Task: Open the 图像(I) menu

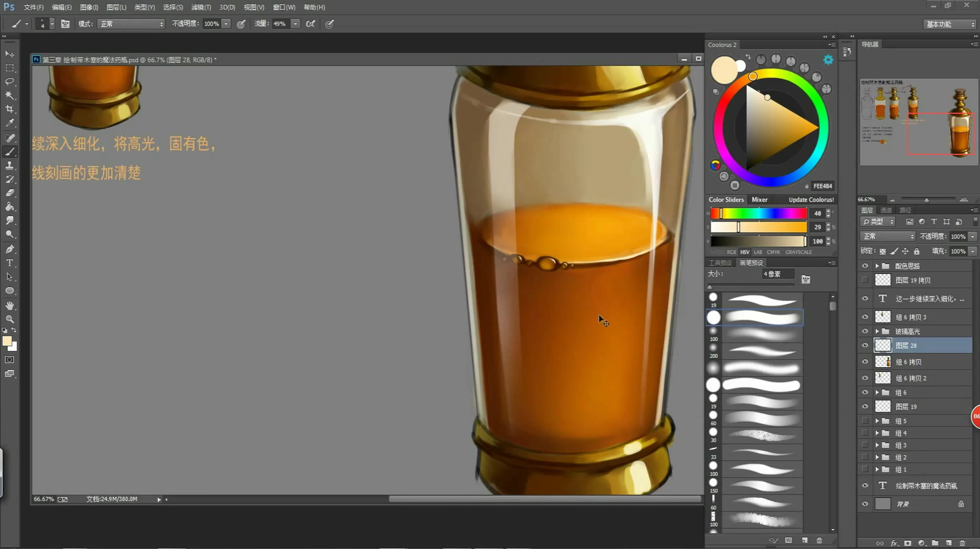Action: tap(89, 7)
